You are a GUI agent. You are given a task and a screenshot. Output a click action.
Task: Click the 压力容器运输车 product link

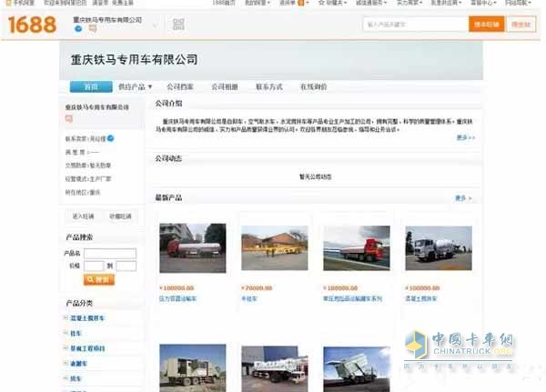(178, 298)
